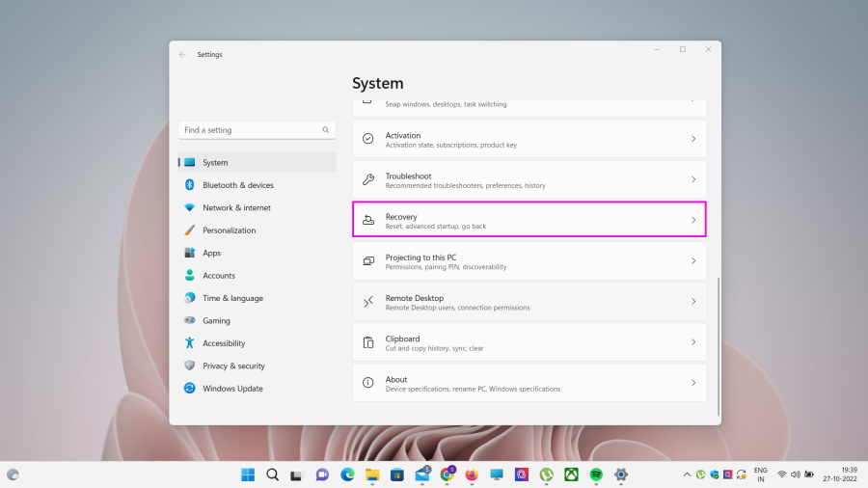Go to Network & internet settings
868x488 pixels.
[236, 208]
